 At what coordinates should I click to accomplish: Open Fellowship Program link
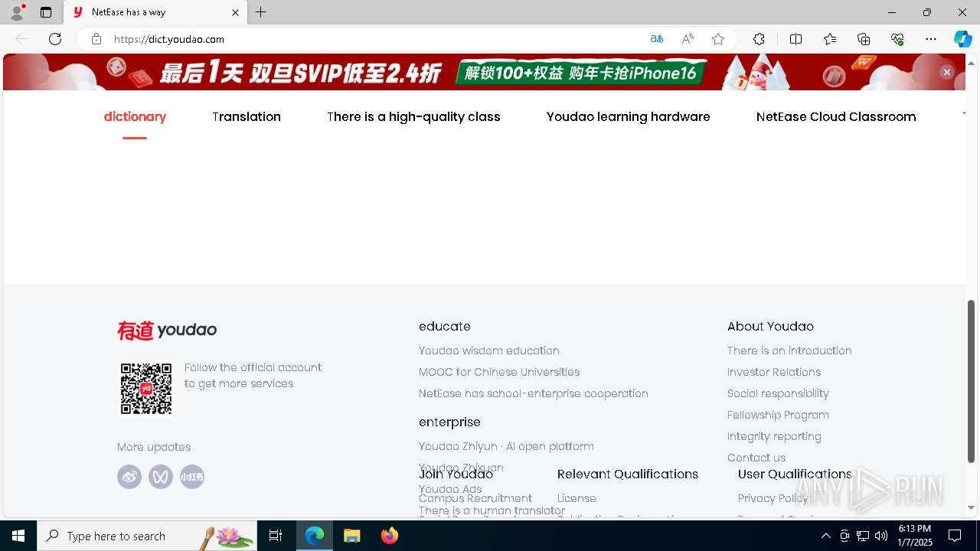click(778, 415)
